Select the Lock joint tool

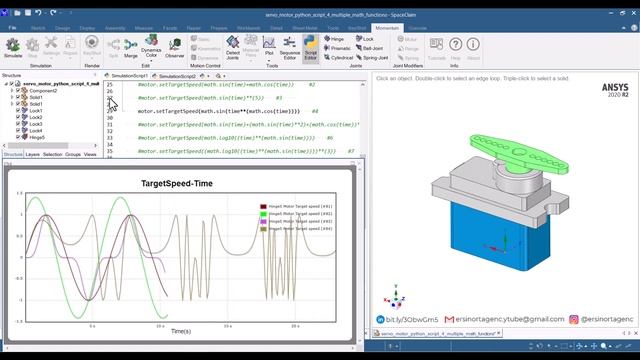click(x=364, y=39)
